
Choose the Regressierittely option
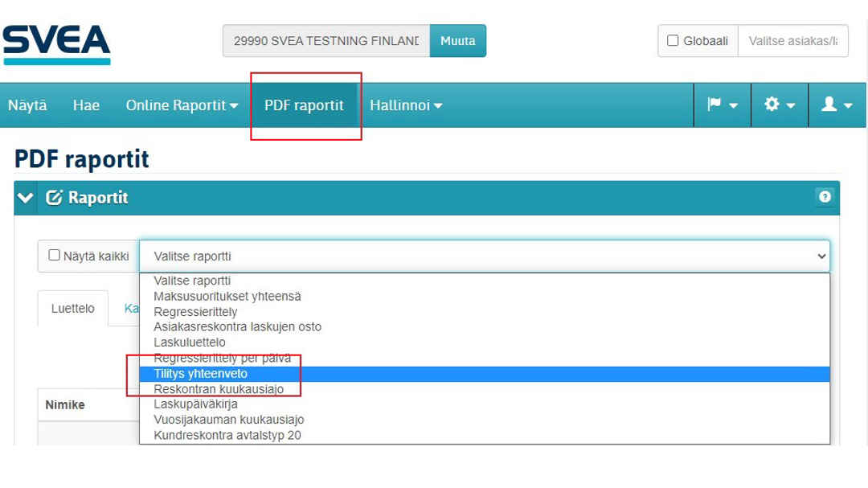(x=485, y=312)
